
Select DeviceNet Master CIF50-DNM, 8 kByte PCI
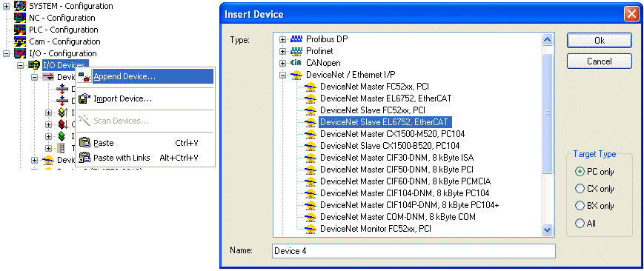[396, 170]
